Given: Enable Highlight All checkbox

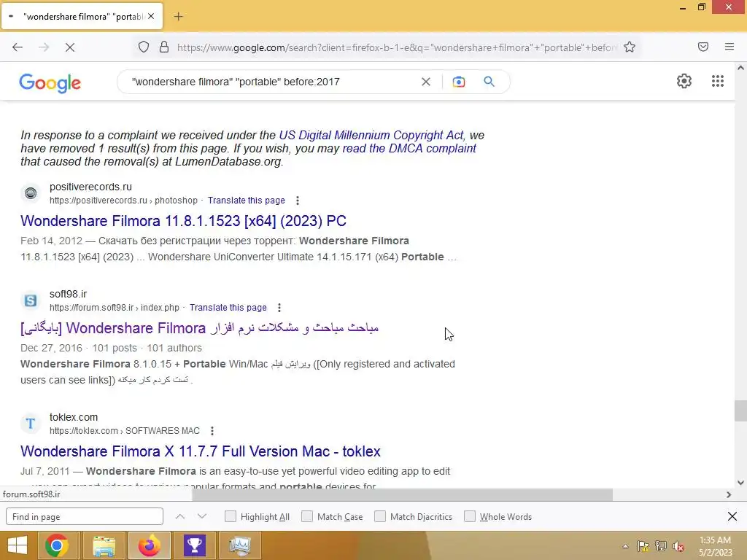Looking at the screenshot, I should tap(230, 516).
